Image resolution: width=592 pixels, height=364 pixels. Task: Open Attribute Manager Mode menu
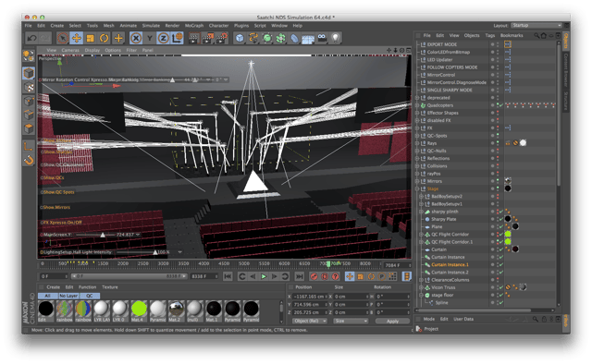428,319
